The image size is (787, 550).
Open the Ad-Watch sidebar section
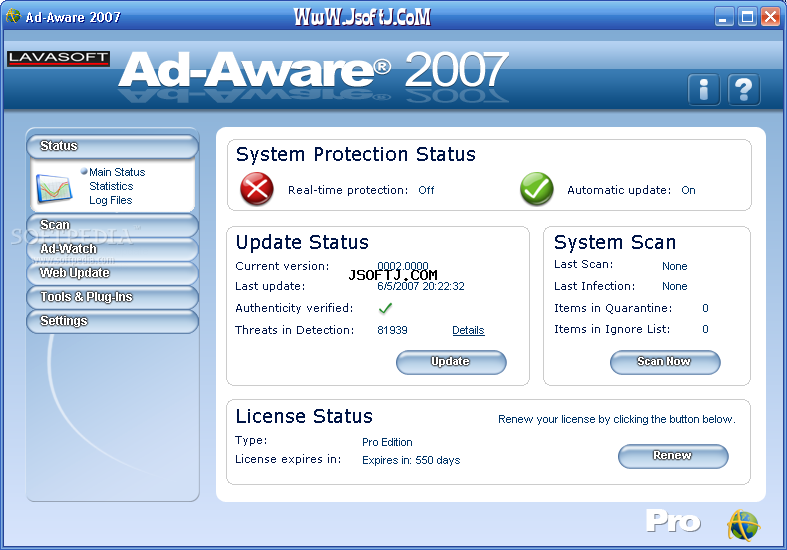click(112, 249)
